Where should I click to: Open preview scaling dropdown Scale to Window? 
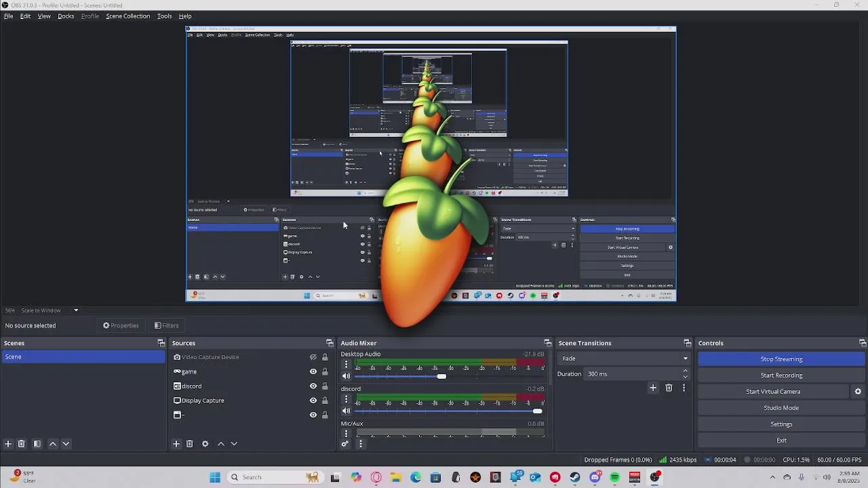click(50, 310)
